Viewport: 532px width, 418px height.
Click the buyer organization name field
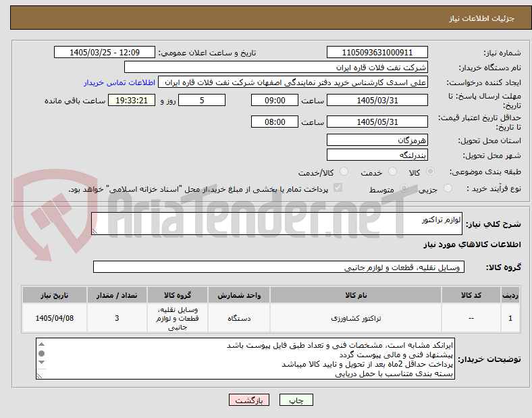276,67
